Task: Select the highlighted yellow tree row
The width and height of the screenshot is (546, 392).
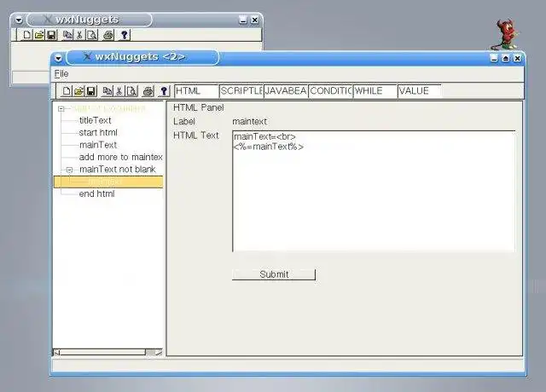Action: 108,182
